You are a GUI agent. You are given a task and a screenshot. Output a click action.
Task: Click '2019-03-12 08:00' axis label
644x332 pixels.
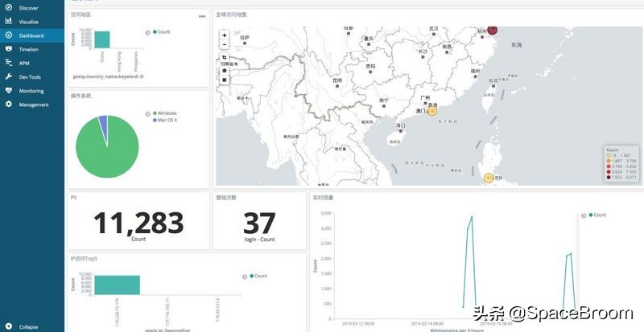[358, 323]
